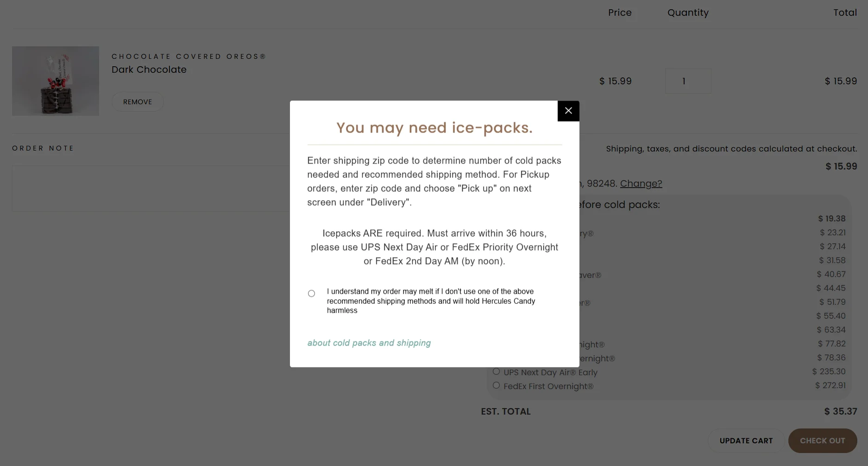The image size is (868, 466).
Task: Select the melt-risk acknowledgment radio button
Action: coord(312,293)
